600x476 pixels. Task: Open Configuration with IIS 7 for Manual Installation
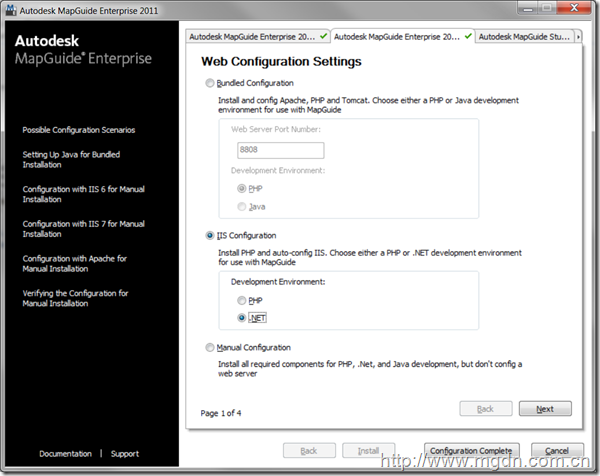(x=83, y=229)
